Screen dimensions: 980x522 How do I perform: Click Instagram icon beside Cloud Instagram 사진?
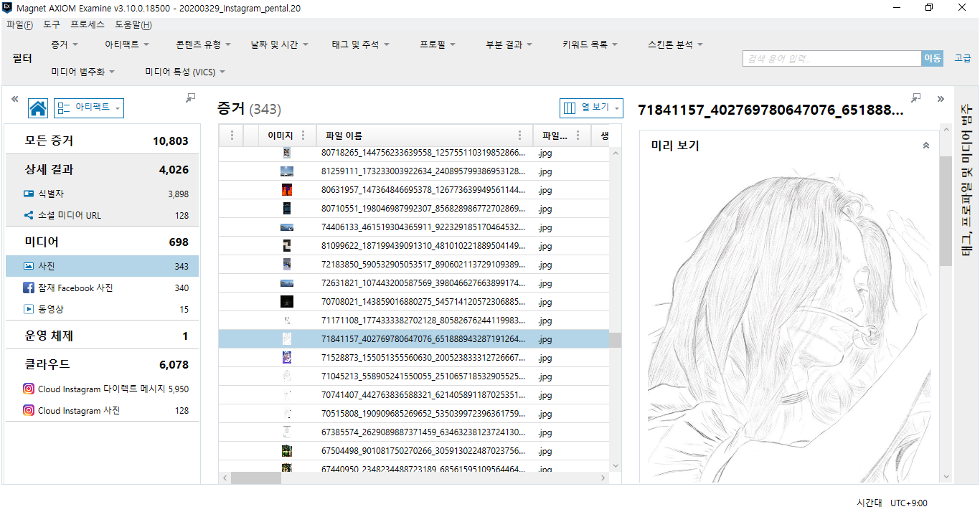tap(29, 410)
